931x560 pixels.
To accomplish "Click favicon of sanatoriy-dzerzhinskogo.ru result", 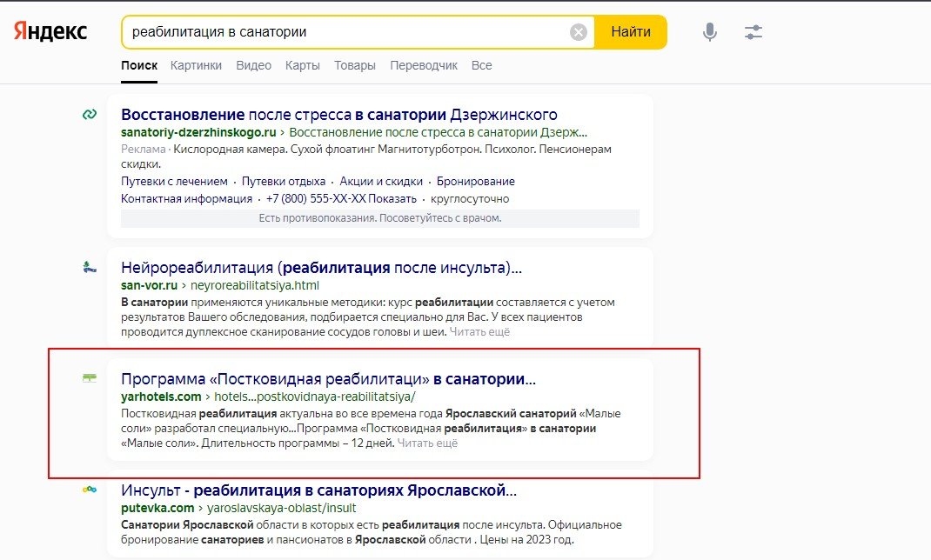I will tap(90, 114).
